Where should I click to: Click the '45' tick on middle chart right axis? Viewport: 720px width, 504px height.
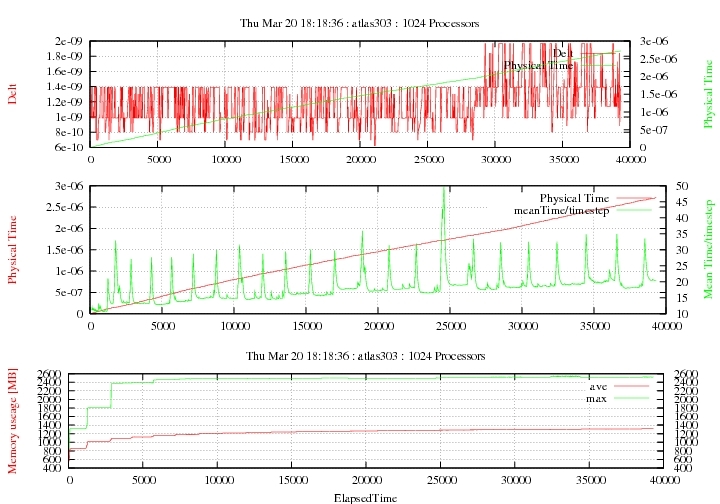[x=682, y=202]
